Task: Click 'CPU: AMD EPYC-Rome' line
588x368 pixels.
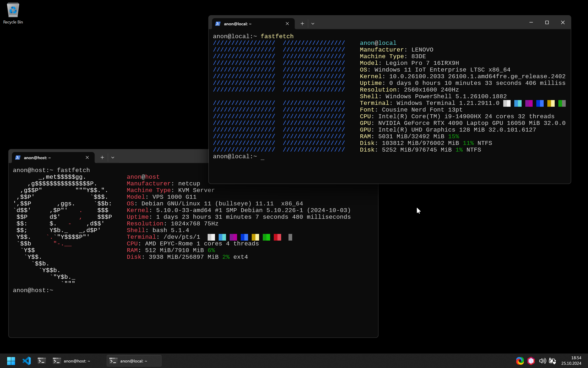Action: click(x=193, y=244)
